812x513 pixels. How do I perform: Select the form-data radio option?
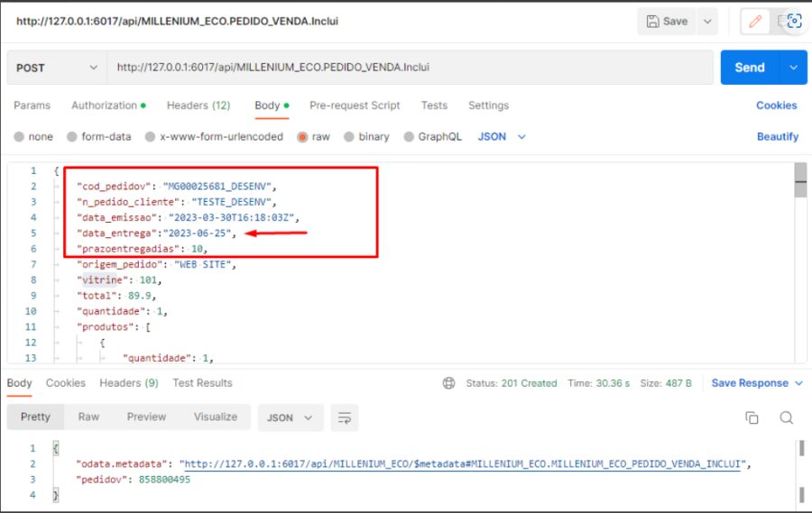pos(72,137)
